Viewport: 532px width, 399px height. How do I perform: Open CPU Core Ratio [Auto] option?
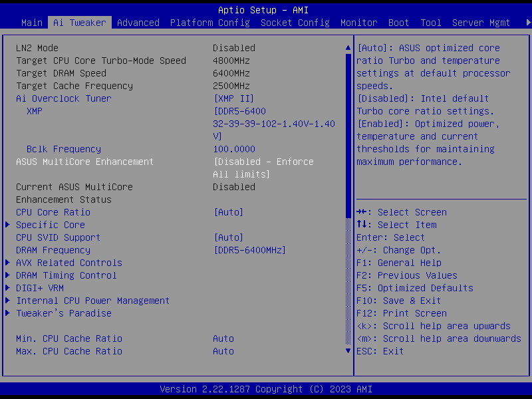tap(228, 212)
